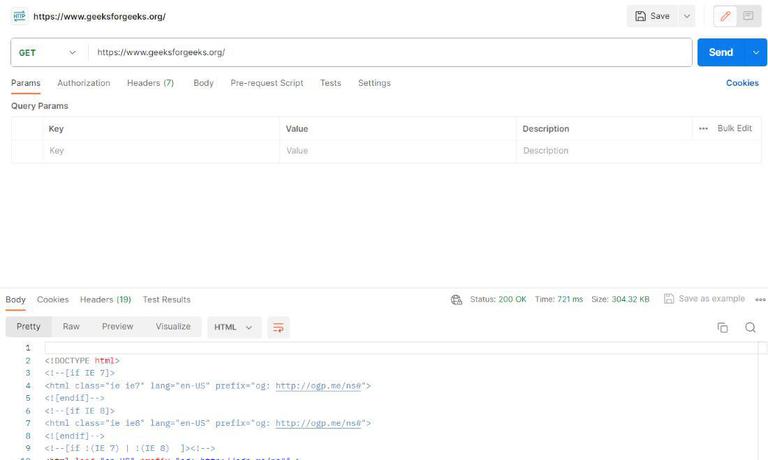Click the pencil edit icon
The height and width of the screenshot is (460, 768).
coord(725,16)
